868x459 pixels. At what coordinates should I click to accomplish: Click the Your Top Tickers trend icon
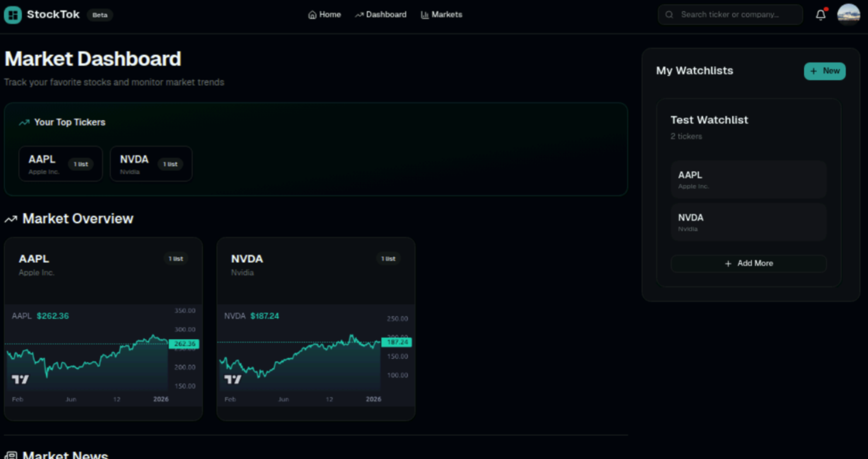pos(24,123)
